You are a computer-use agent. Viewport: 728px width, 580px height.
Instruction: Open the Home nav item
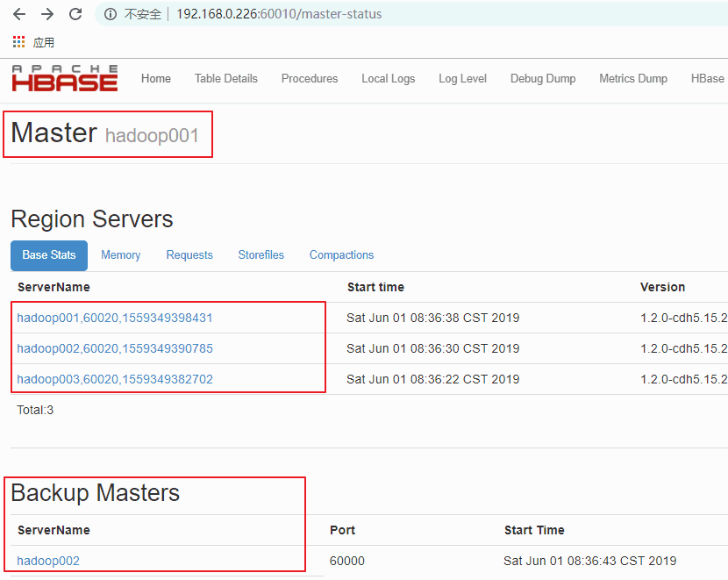(x=156, y=79)
